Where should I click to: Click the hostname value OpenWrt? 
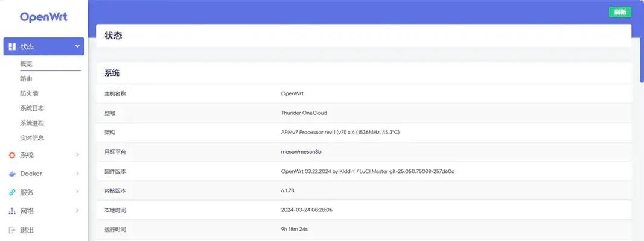(x=293, y=93)
